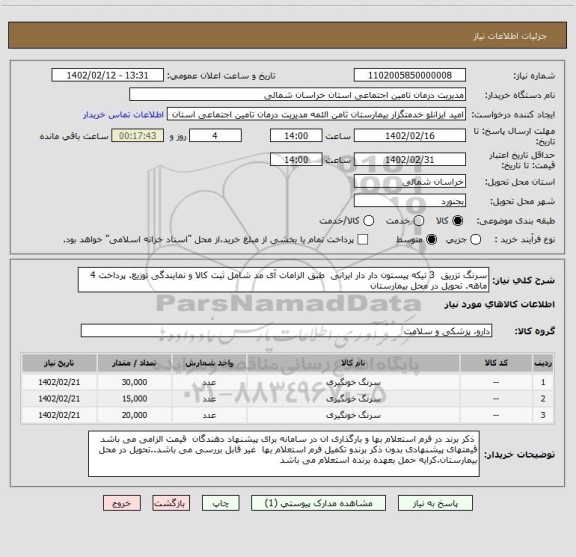Screen dimensions: 576x557
Task: Click the remaining days field showing 4
Action: pos(215,136)
